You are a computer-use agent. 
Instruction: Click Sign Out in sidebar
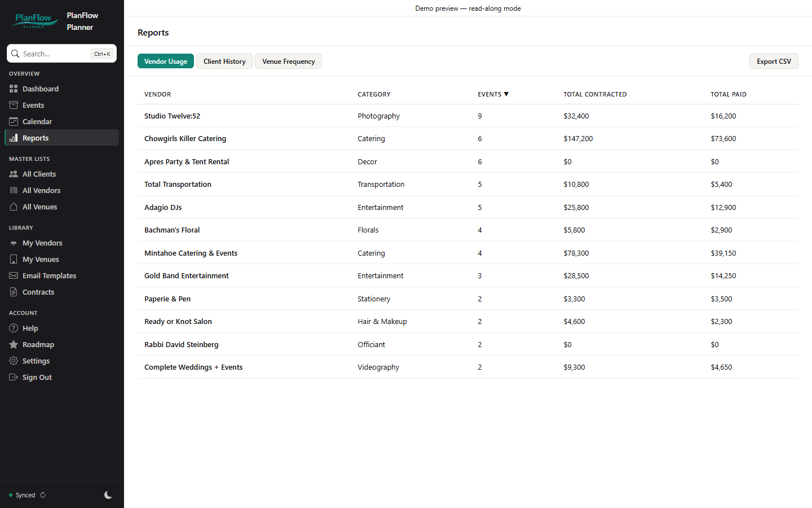click(61, 377)
